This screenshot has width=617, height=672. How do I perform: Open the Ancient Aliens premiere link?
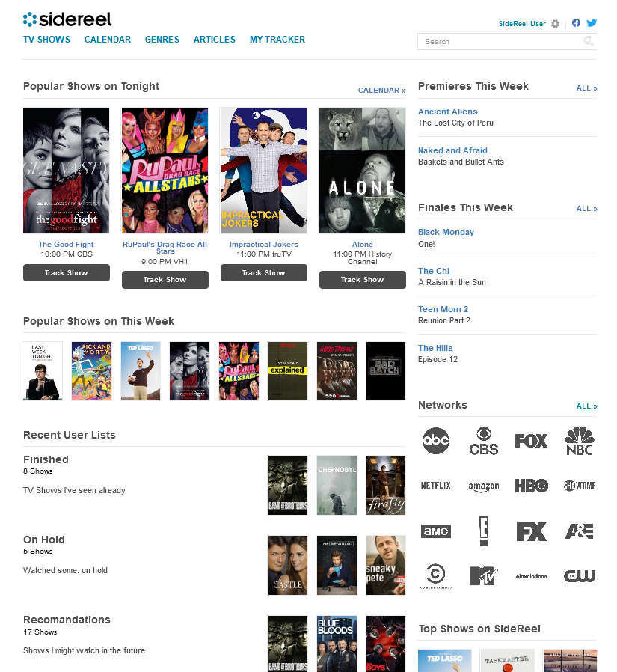[x=447, y=112]
